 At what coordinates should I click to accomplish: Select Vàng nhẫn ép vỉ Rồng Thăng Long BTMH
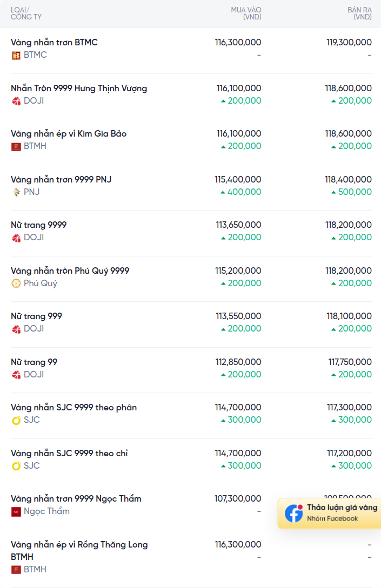point(79,551)
